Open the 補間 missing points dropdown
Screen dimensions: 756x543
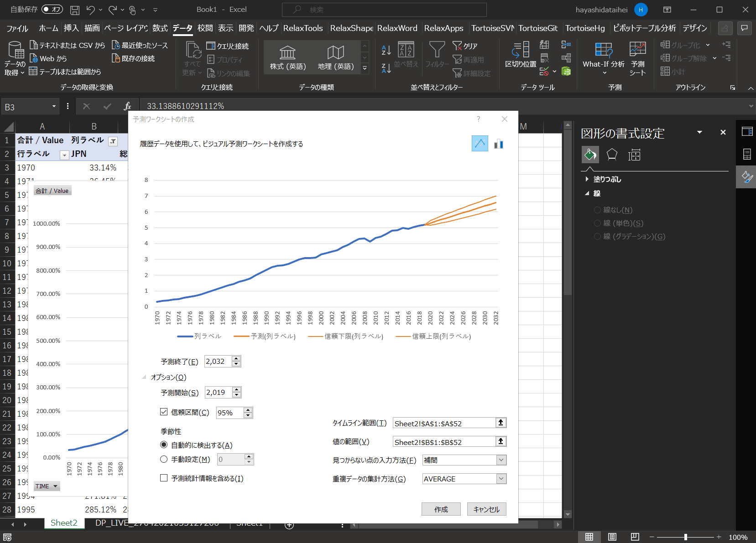[x=501, y=460]
